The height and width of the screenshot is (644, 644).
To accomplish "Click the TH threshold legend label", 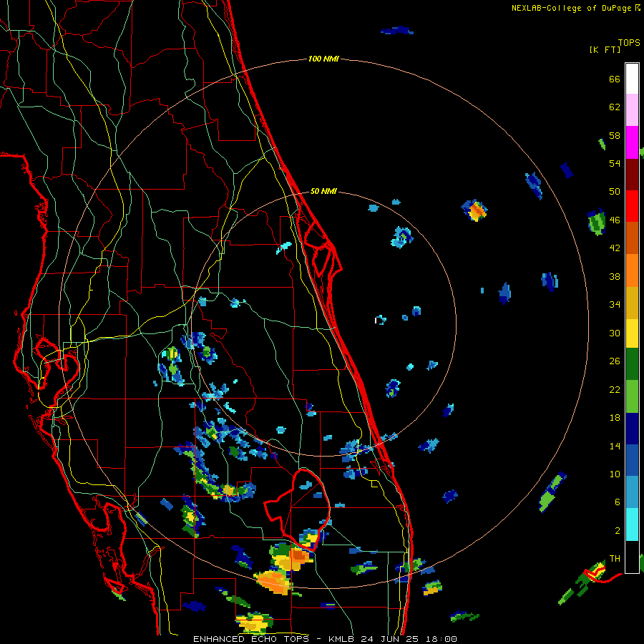I will coord(615,559).
